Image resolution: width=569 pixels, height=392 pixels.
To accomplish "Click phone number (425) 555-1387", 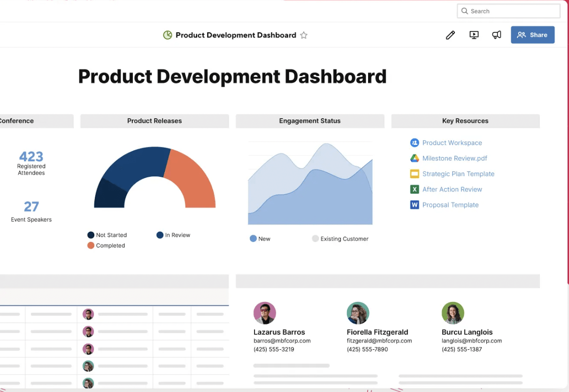I will pos(462,349).
